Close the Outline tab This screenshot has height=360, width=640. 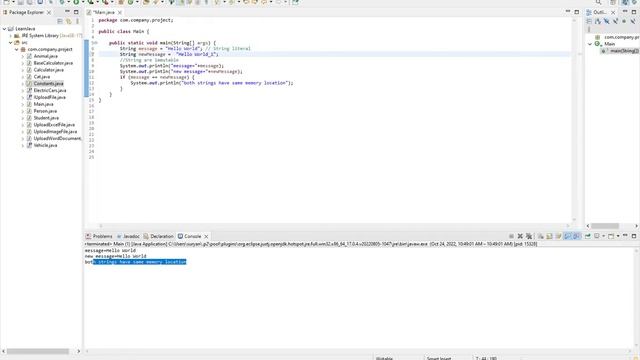pyautogui.click(x=613, y=13)
